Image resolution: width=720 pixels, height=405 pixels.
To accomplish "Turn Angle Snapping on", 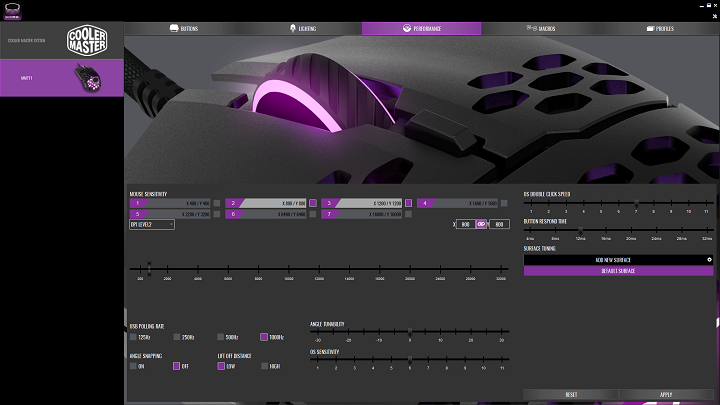I will tap(134, 366).
